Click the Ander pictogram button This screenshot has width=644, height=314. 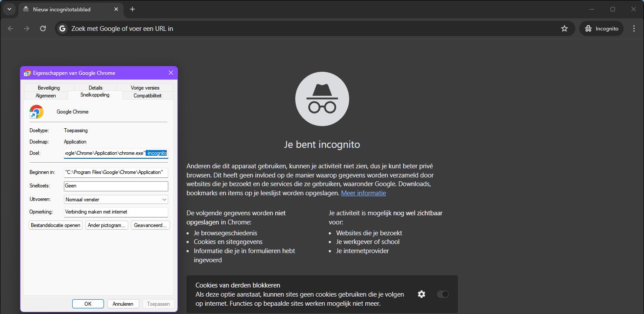107,225
